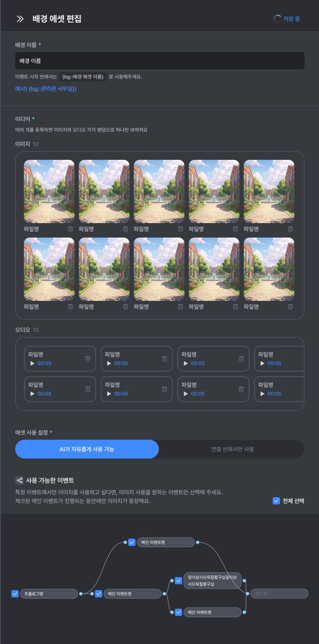The width and height of the screenshot is (319, 644).
Task: Play the second audio file in bottom row
Action: tap(109, 394)
